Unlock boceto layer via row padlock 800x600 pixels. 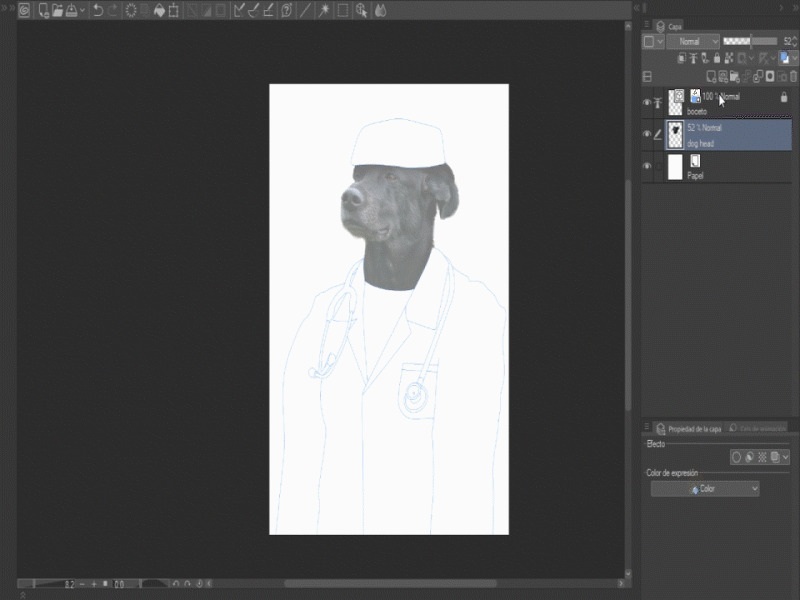[x=784, y=97]
